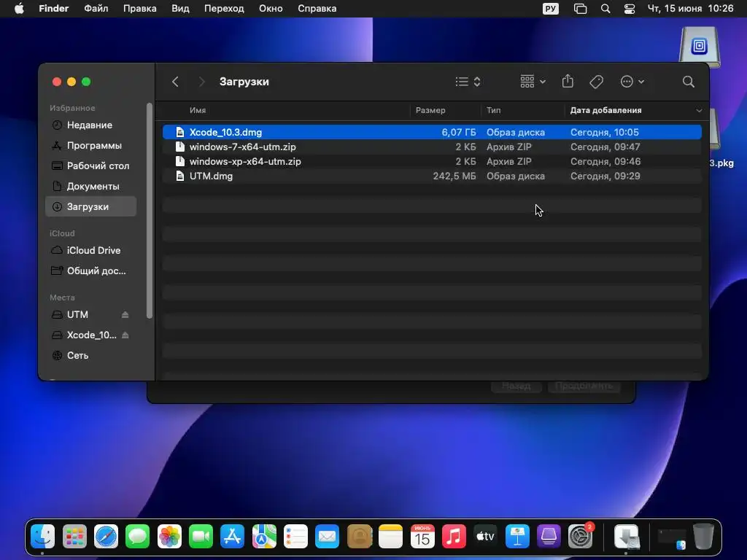Screen dimensions: 747x560
Task: Select windows-7-x64-utm.zip file
Action: (432, 147)
